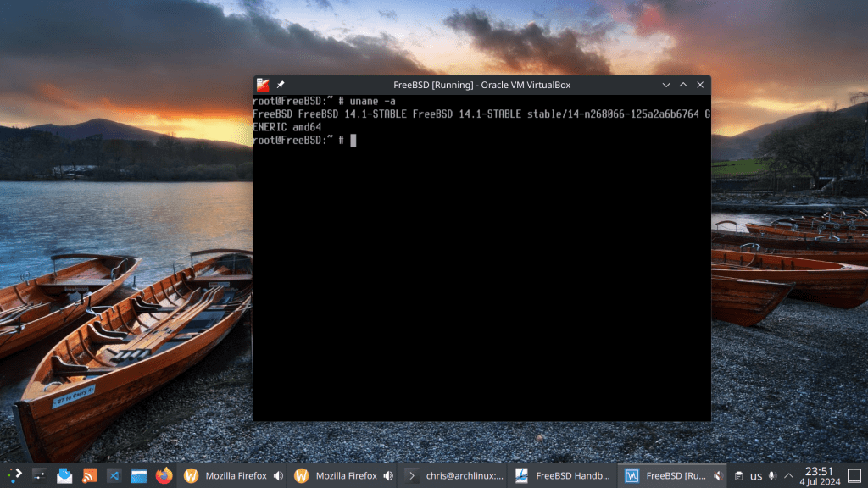Screen dimensions: 868x488
Task: Open clipboard manager in system tray
Action: tap(738, 475)
